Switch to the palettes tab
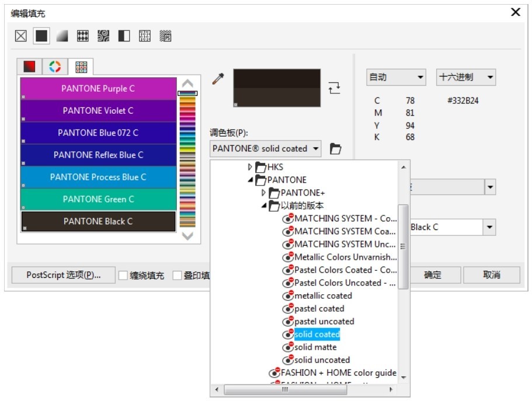 [x=81, y=67]
